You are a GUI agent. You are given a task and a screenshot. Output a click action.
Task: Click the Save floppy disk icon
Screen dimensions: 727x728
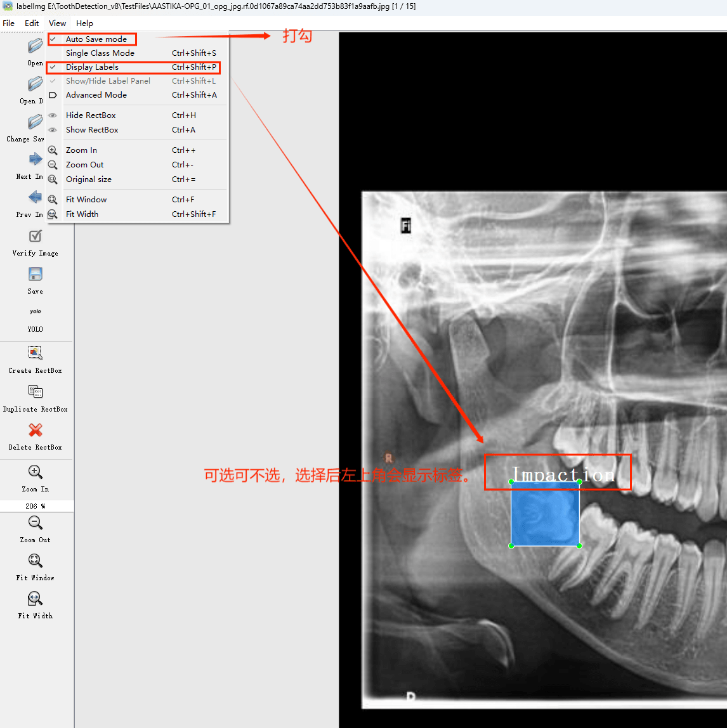click(x=36, y=274)
